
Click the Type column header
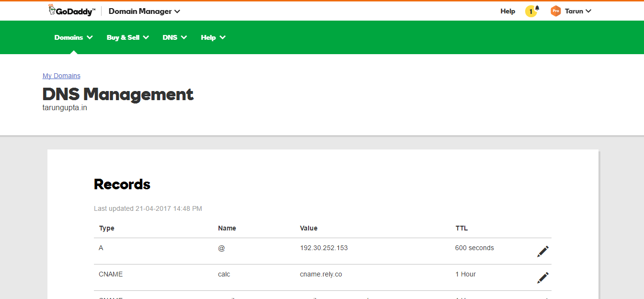(106, 228)
